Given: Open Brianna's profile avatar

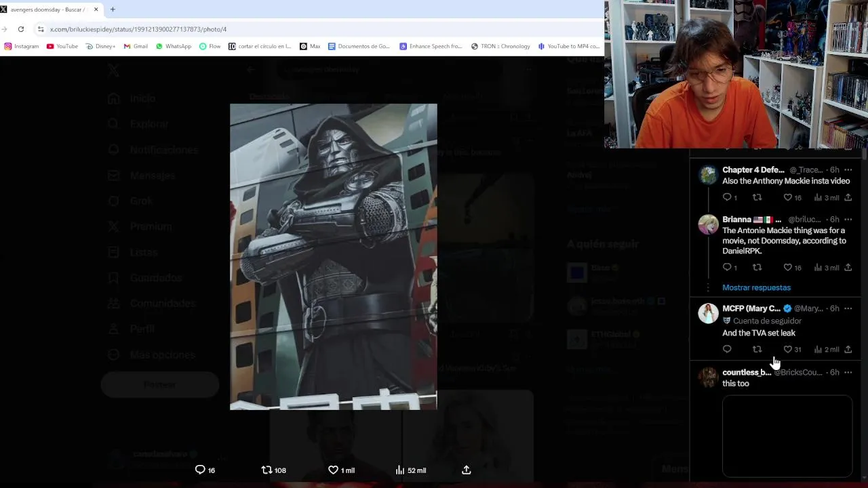Looking at the screenshot, I should click(708, 224).
